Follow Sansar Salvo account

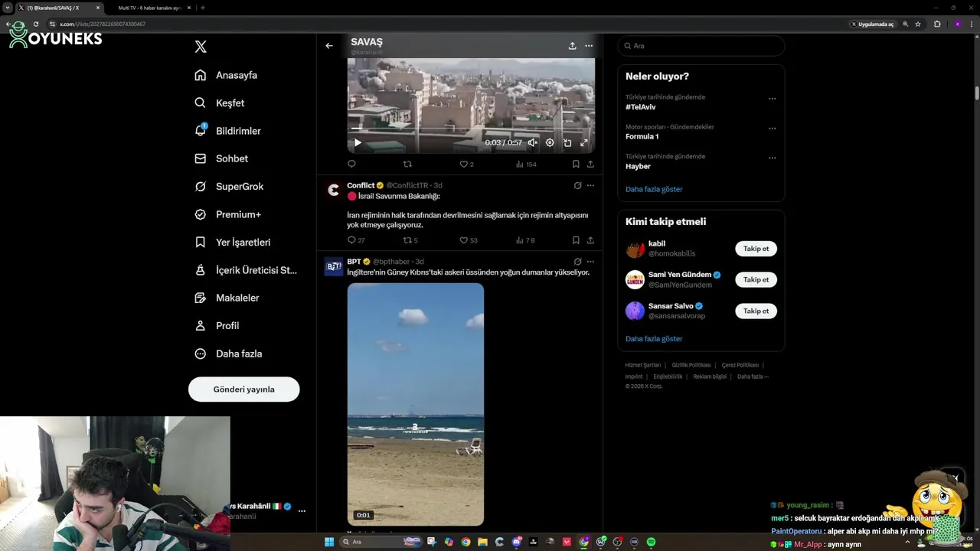(756, 311)
